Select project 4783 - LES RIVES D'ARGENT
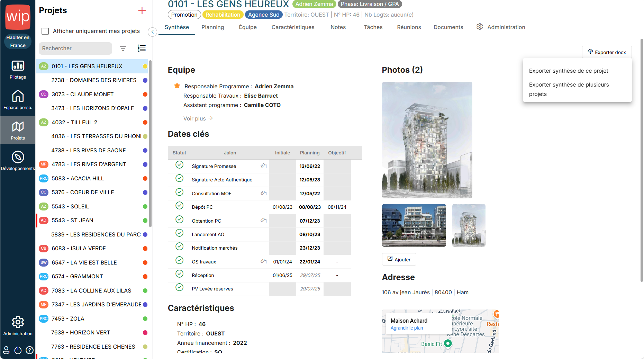Image resolution: width=644 pixels, height=359 pixels. coord(92,164)
